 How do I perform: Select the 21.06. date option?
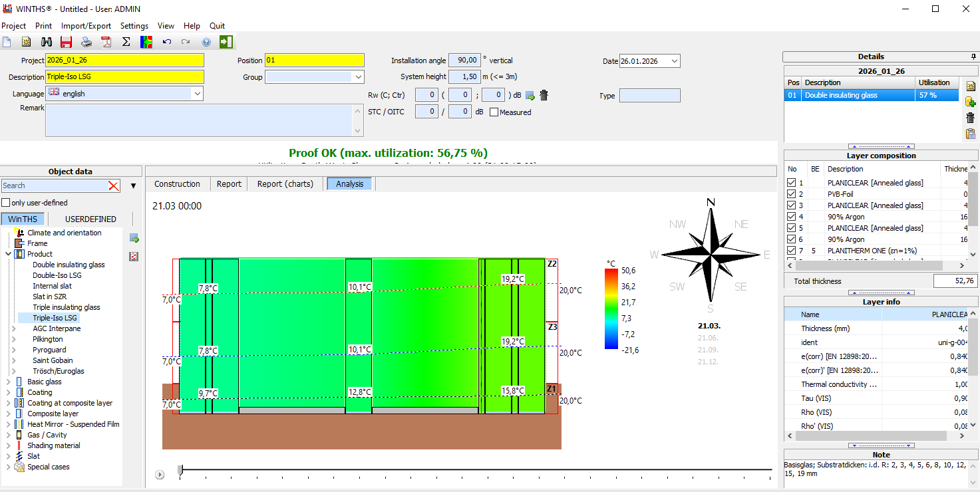(708, 338)
